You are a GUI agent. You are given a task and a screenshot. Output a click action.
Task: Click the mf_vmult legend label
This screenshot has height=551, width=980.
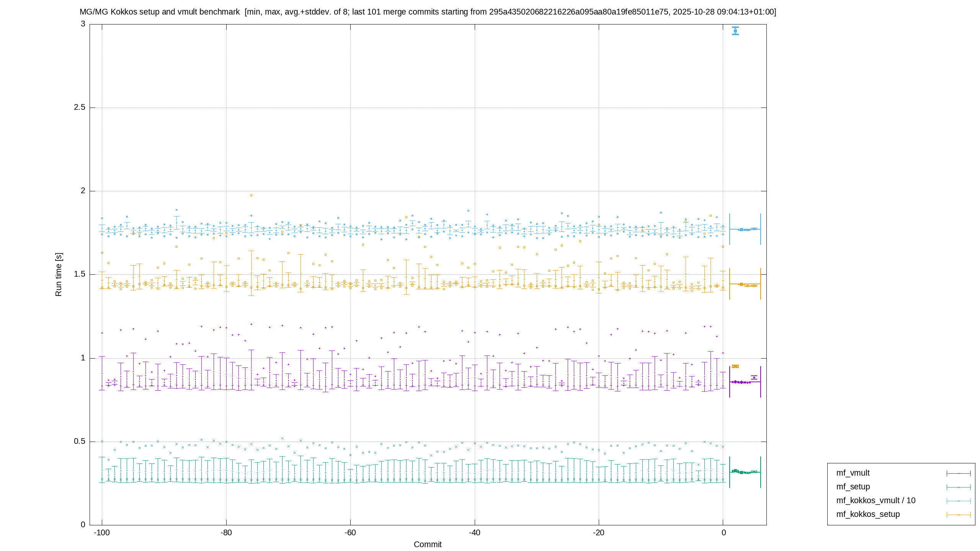[x=853, y=473]
